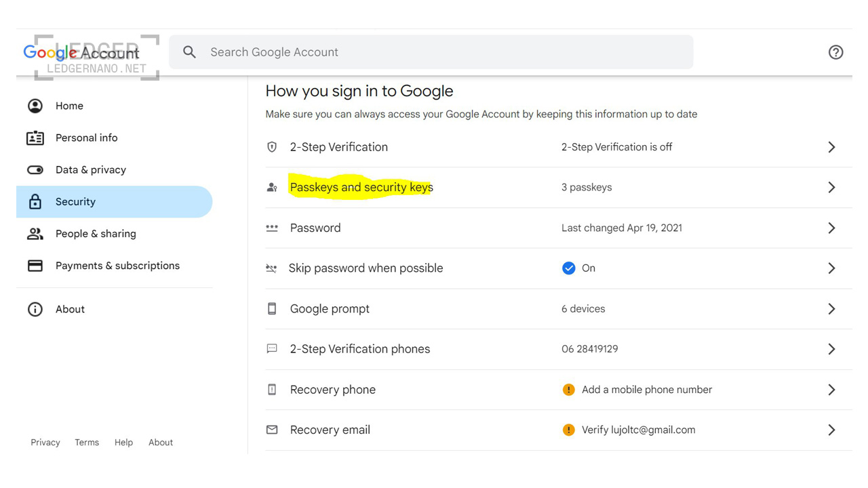Click the Recovery email envelope icon

[272, 430]
